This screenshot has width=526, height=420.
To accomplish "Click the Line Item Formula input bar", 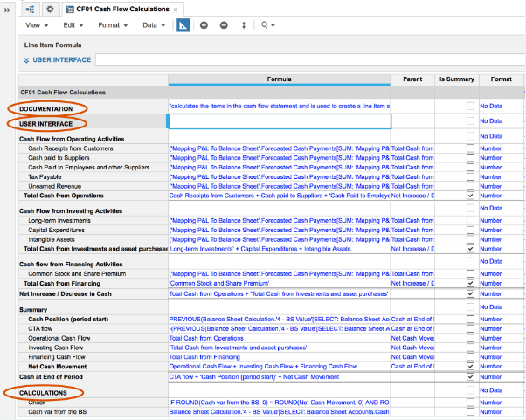I will coord(310,60).
